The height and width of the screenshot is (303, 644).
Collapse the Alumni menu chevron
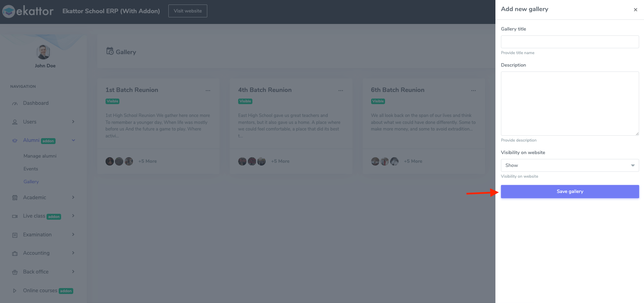[x=73, y=140]
